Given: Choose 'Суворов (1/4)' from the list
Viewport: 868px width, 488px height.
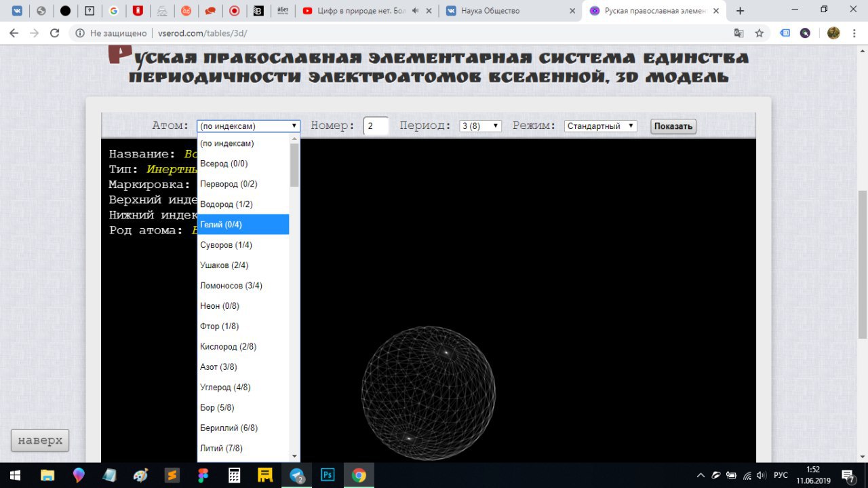Looking at the screenshot, I should pyautogui.click(x=243, y=245).
